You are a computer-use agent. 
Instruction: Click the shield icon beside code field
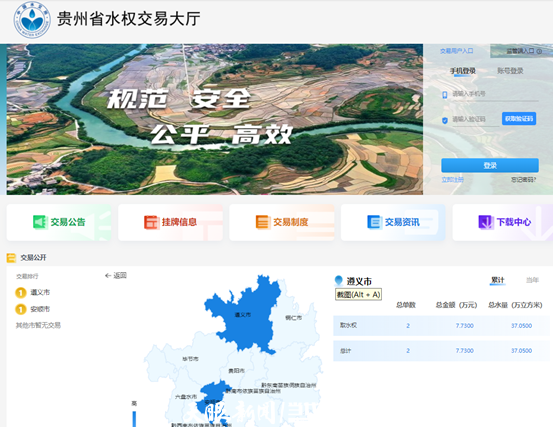[x=445, y=120]
